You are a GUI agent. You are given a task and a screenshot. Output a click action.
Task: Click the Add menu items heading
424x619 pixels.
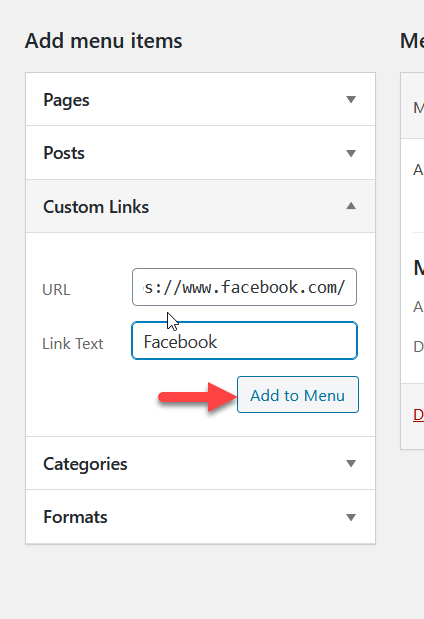(x=103, y=41)
